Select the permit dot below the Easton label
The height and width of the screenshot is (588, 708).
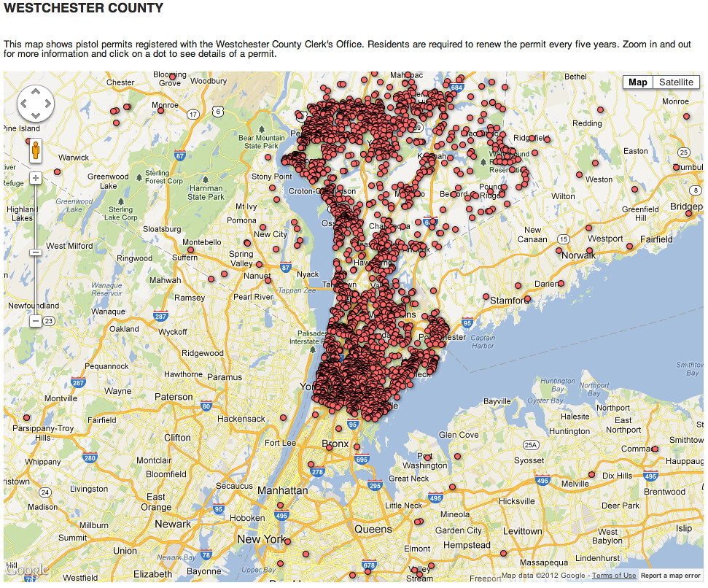point(595,163)
